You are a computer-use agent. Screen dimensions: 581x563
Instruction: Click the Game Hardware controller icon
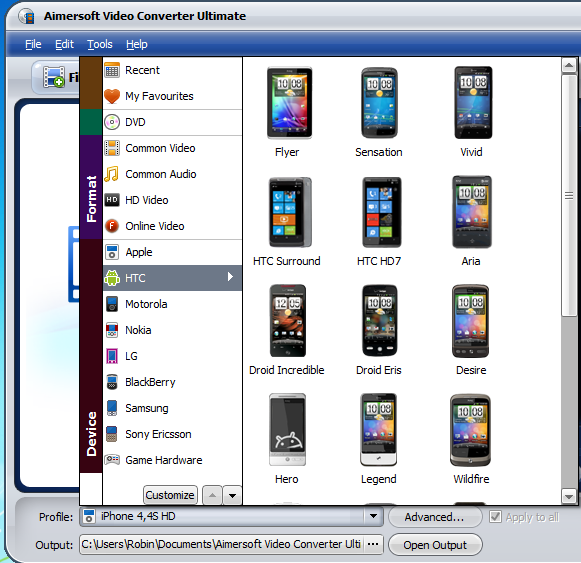coord(112,460)
